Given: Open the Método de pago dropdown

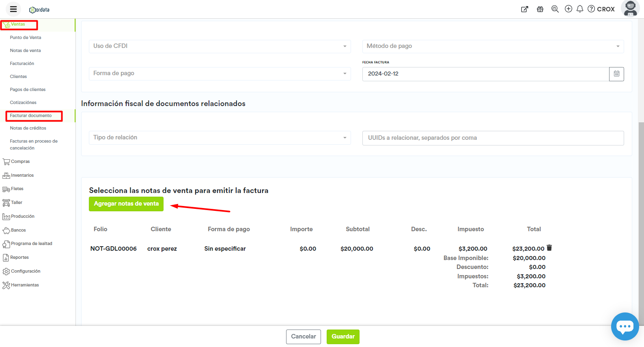Looking at the screenshot, I should tap(493, 46).
